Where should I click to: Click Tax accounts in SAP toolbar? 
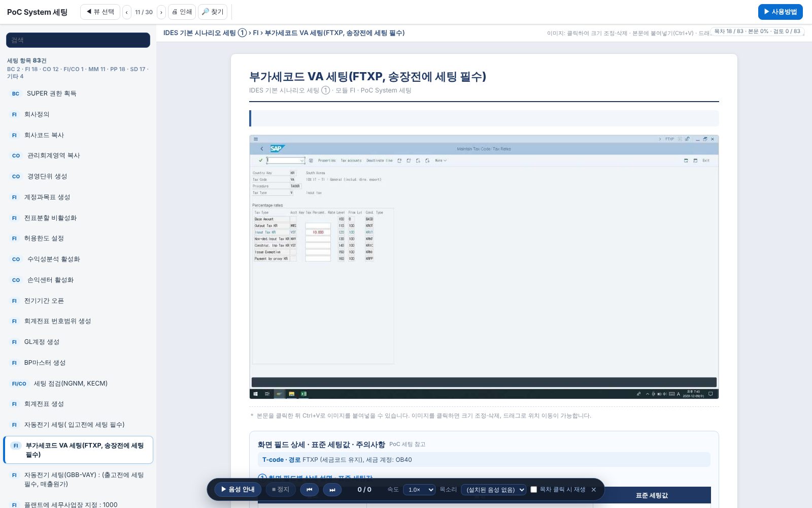coord(351,161)
